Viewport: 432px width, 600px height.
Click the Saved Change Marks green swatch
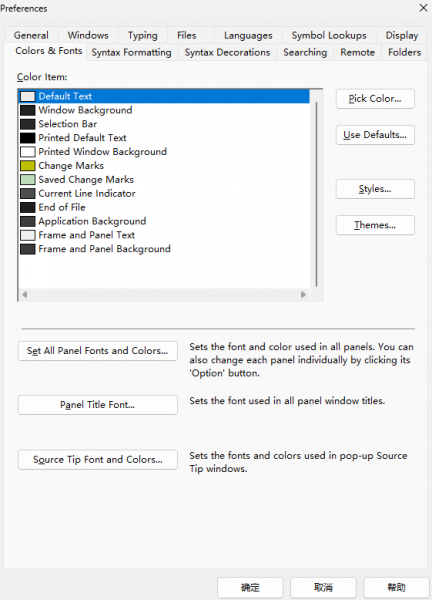[x=28, y=179]
